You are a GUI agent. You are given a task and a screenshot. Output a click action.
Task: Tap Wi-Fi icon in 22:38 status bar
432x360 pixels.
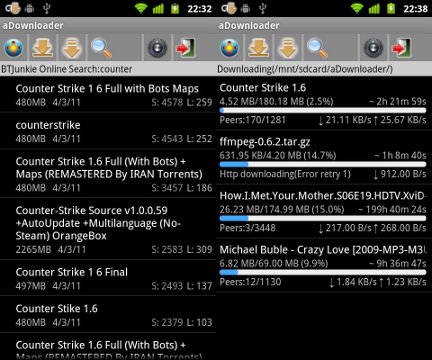tap(357, 8)
